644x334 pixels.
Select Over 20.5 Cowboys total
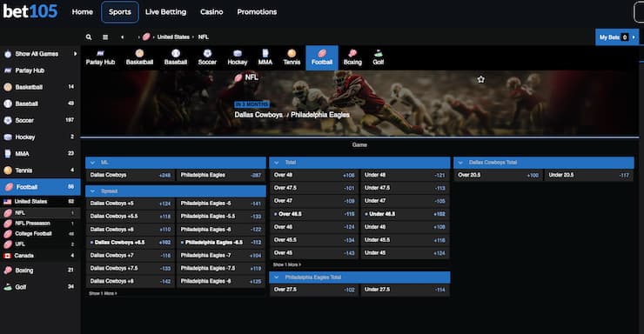coord(498,175)
